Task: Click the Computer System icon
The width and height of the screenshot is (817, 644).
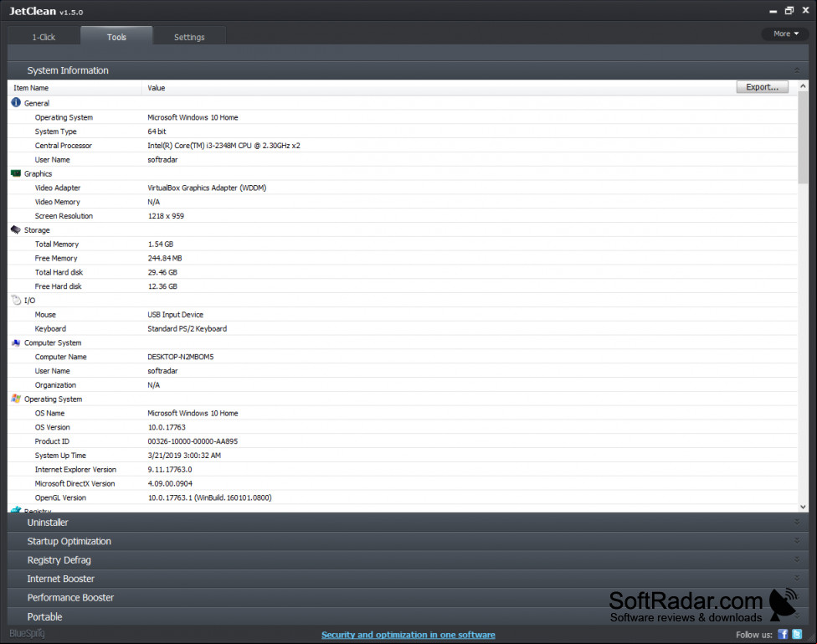Action: 16,343
